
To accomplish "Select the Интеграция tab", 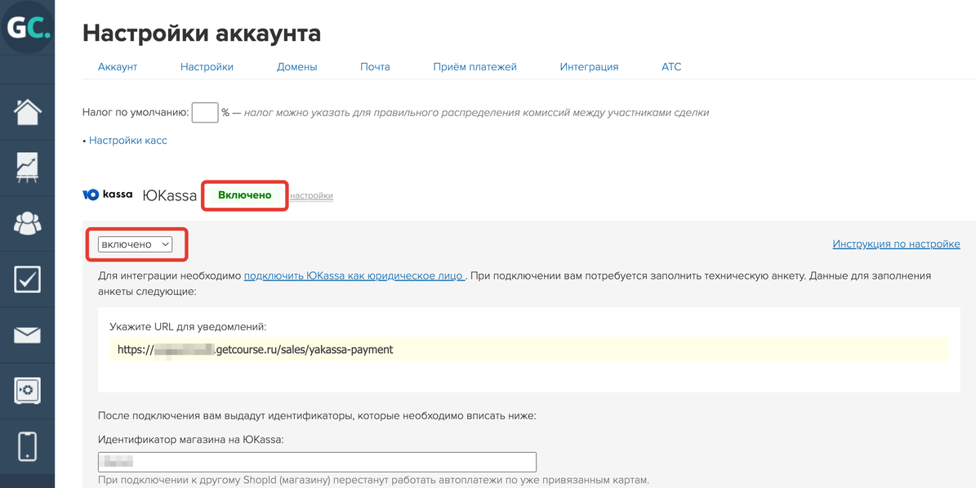I will [589, 66].
